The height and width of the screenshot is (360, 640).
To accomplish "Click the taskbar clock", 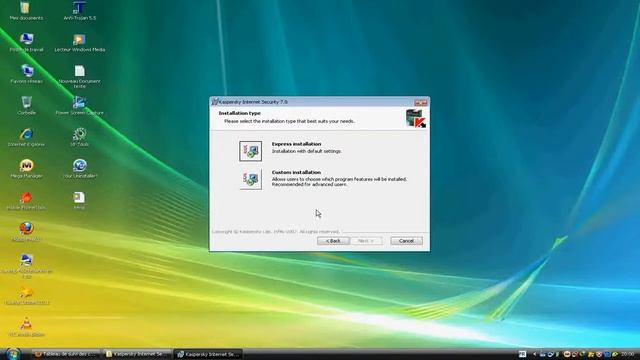I will coord(628,354).
